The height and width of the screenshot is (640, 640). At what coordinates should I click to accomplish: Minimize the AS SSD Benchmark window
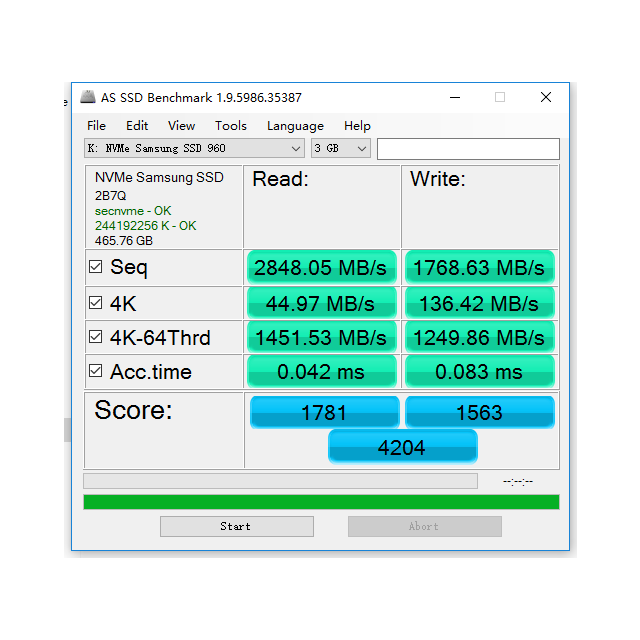455,97
